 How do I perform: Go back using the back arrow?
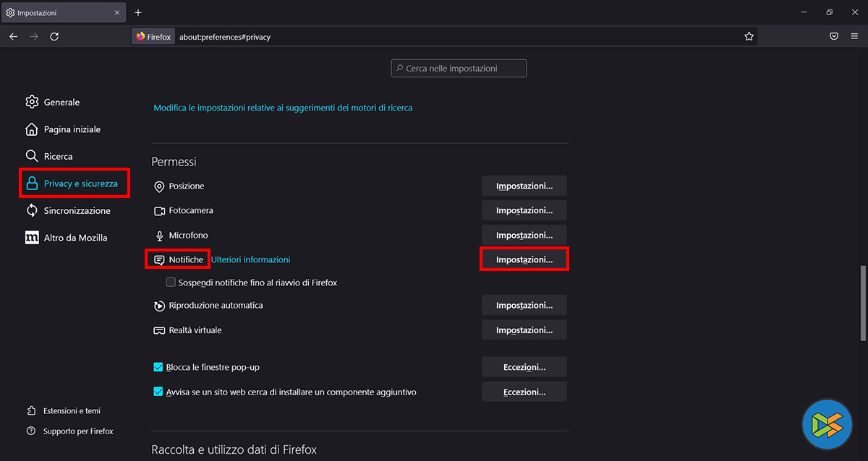[14, 36]
